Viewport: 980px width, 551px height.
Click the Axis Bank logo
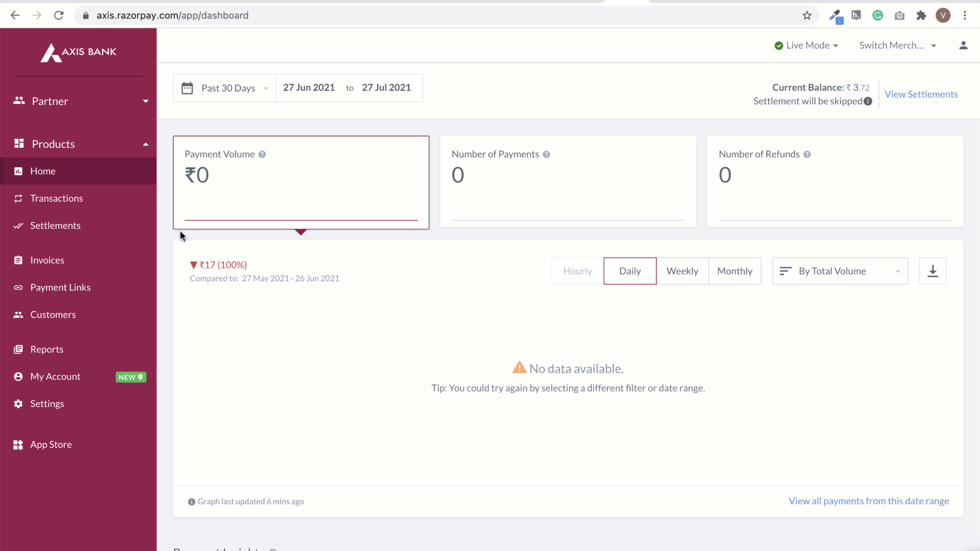click(79, 53)
